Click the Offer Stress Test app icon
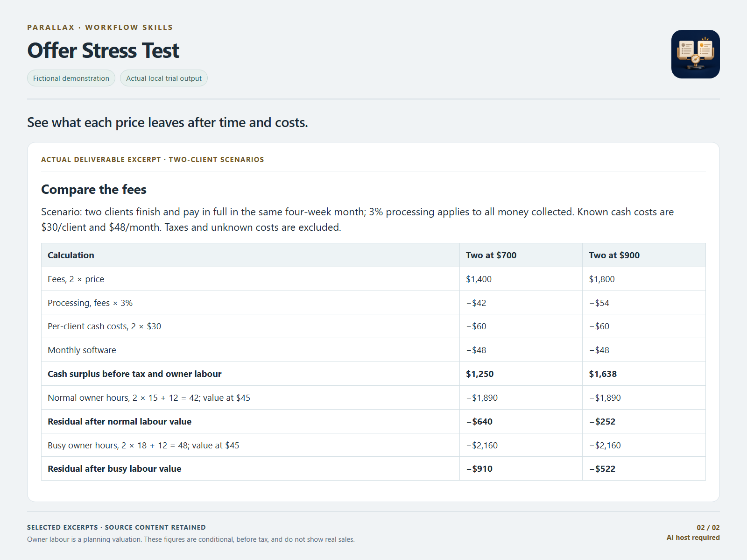 695,54
